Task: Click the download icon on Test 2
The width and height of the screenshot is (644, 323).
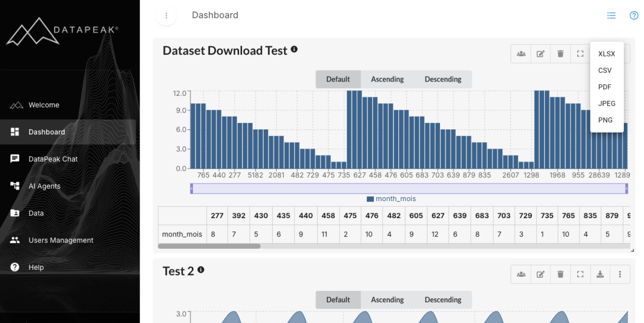Action: [600, 274]
